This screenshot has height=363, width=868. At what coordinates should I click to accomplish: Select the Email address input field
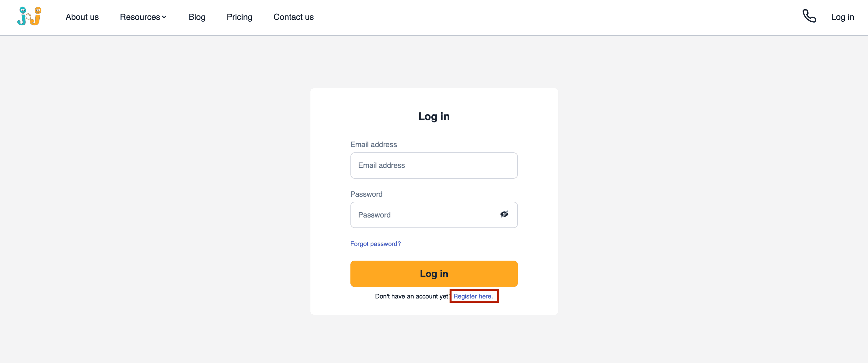[434, 165]
